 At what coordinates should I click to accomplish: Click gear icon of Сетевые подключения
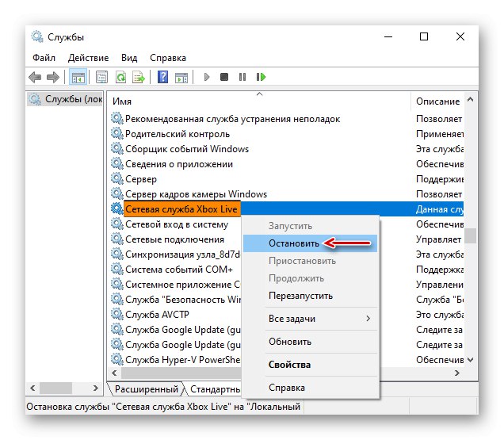[x=117, y=239]
